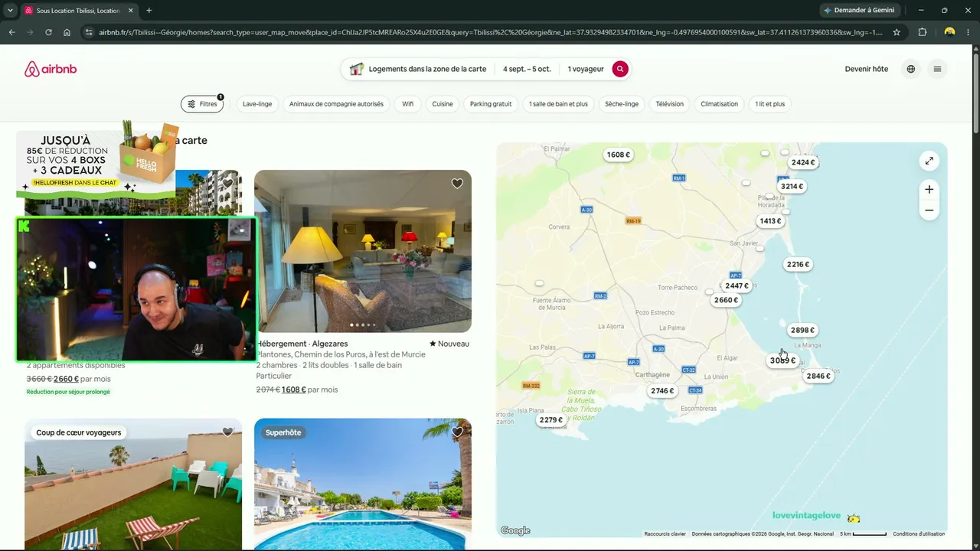Toggle the Sèche-linge filter chip

point(622,104)
